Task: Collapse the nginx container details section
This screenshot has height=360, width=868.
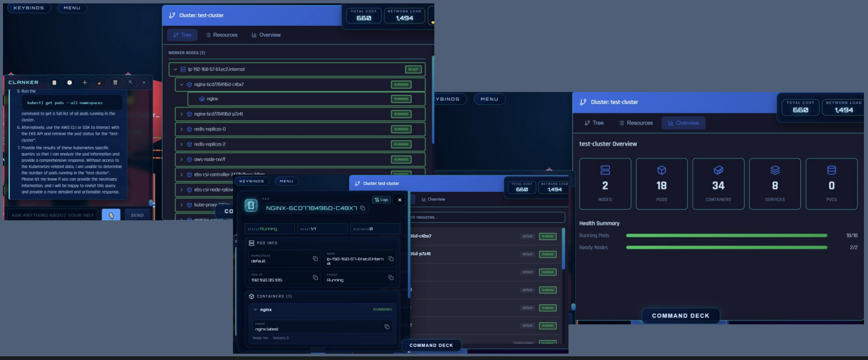Action: 255,309
